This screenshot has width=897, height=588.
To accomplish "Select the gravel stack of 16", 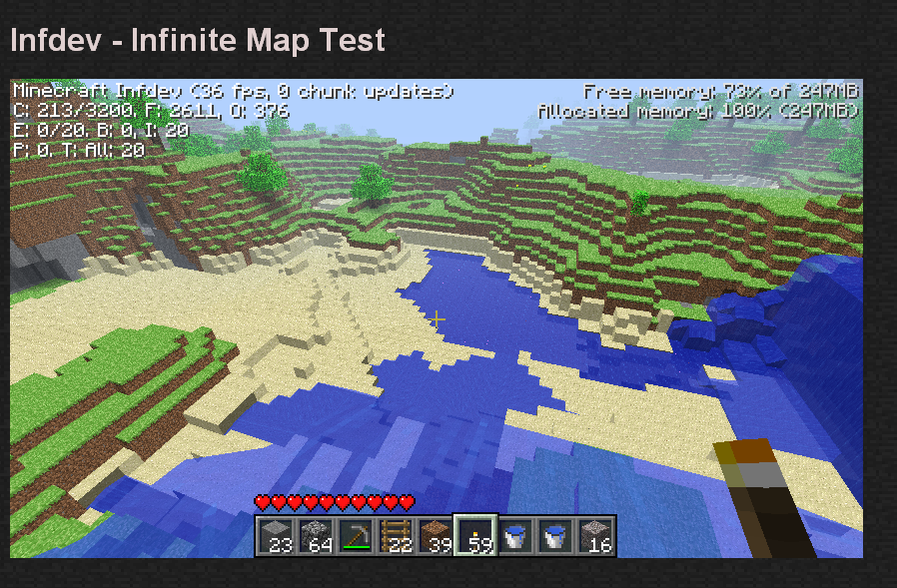I will pyautogui.click(x=595, y=536).
